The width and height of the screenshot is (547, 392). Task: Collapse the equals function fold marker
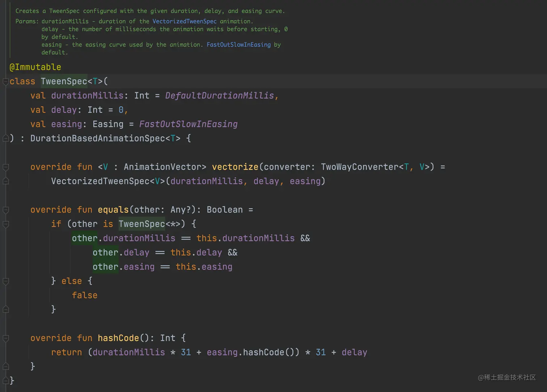(6, 210)
